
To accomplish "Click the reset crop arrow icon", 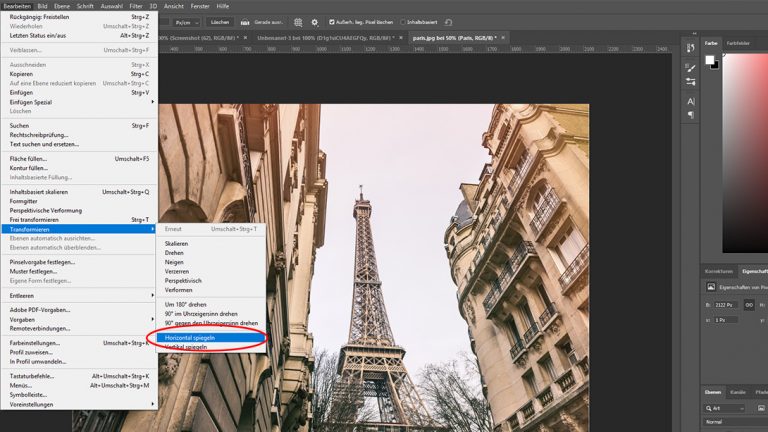I will [x=450, y=21].
